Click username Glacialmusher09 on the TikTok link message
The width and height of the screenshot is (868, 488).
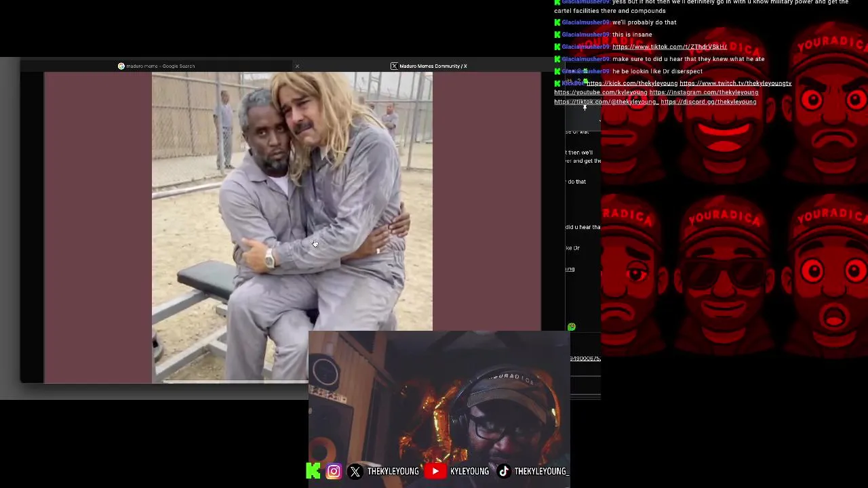tap(585, 47)
